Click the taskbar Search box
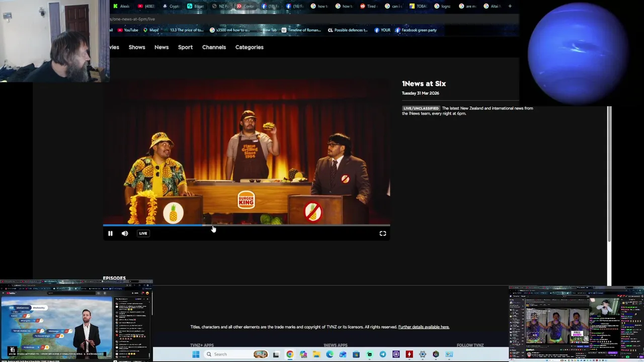The image size is (644, 362). click(x=236, y=354)
